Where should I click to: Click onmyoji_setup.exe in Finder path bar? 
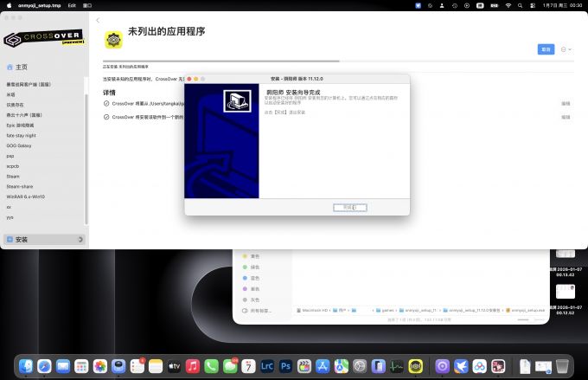pyautogui.click(x=526, y=310)
